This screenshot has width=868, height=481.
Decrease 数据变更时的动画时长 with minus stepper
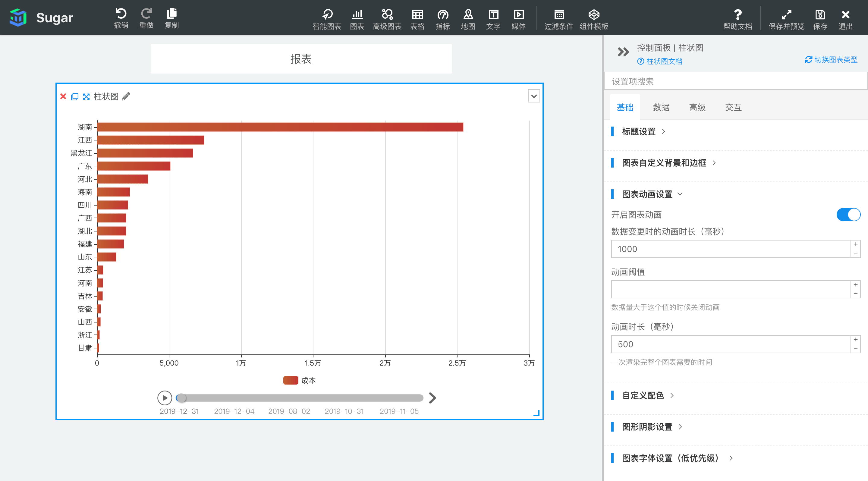click(856, 253)
